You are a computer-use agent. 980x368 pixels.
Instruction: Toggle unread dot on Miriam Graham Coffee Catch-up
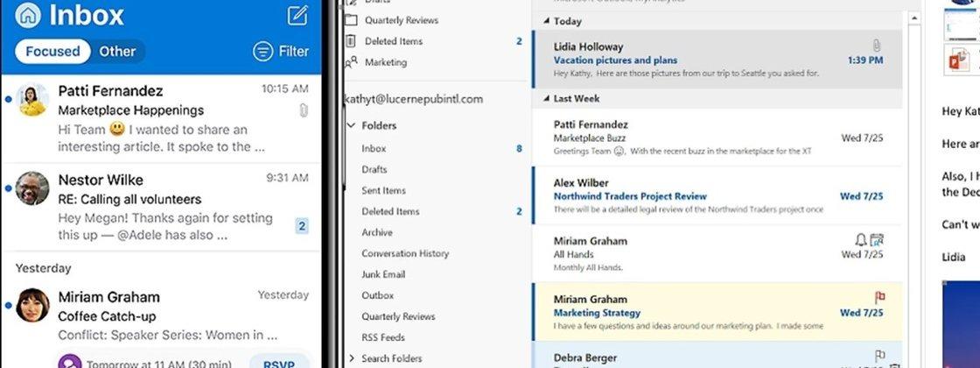tap(8, 306)
